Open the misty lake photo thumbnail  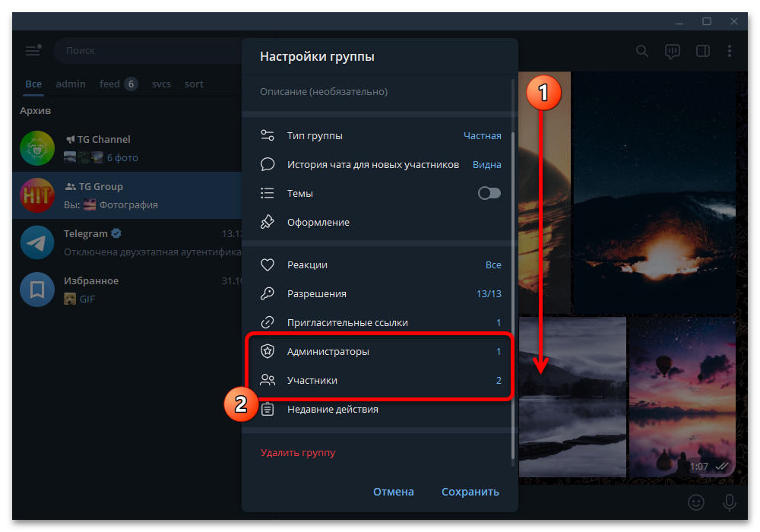click(x=572, y=397)
